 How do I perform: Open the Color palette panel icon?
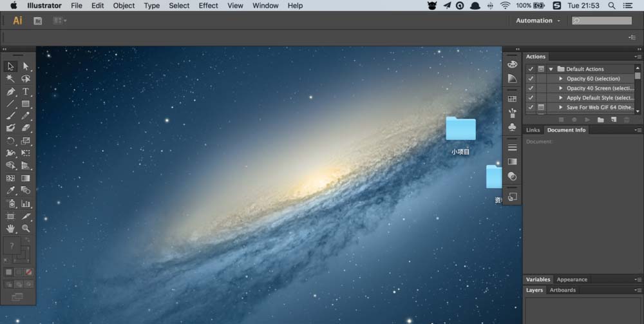pos(512,64)
